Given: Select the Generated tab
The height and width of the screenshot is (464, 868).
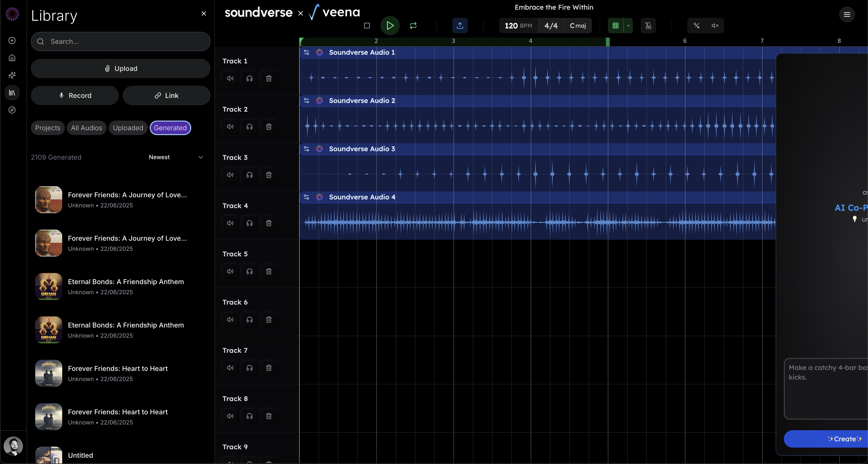Looking at the screenshot, I should (170, 128).
